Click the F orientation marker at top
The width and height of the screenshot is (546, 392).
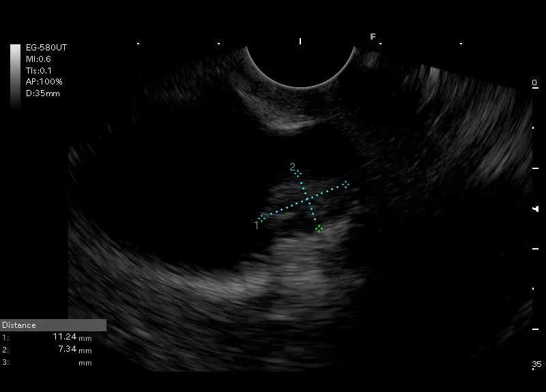[x=373, y=37]
